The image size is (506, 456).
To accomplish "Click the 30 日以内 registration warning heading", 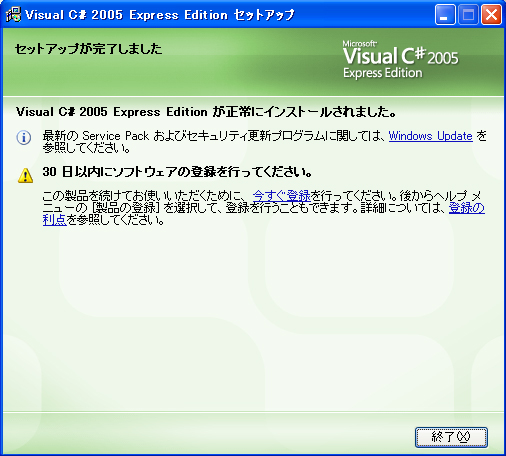I will [177, 172].
